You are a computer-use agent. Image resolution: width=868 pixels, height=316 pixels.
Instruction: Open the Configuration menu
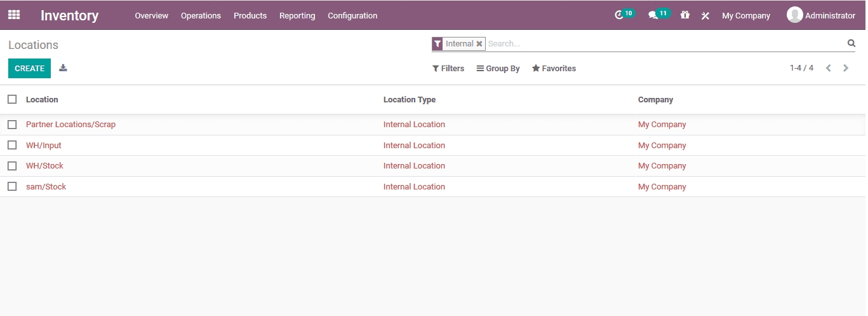click(352, 15)
